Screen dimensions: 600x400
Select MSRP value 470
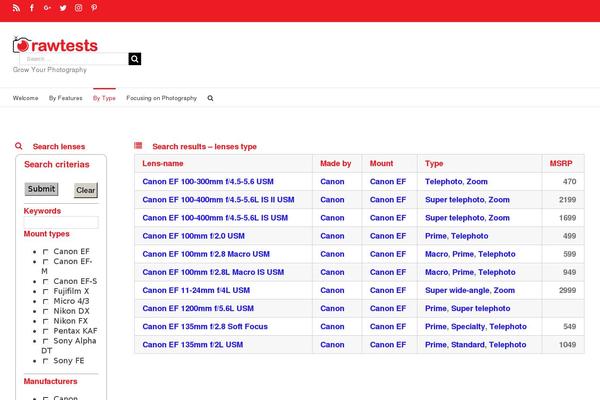(569, 181)
